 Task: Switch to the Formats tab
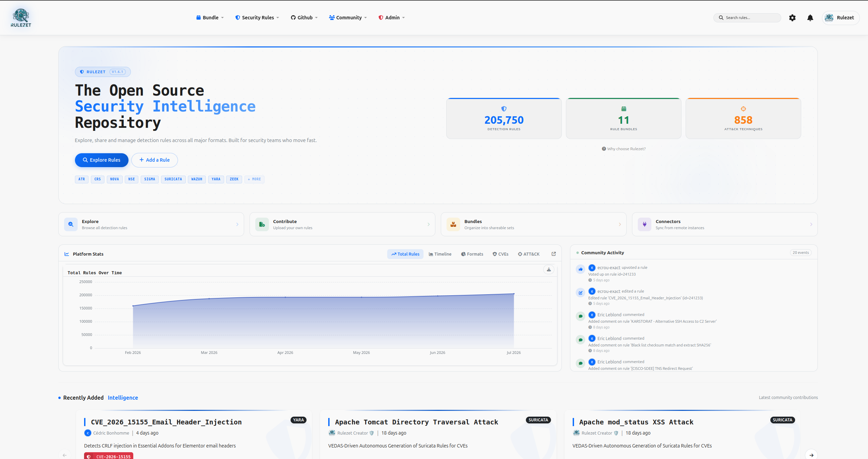click(472, 254)
